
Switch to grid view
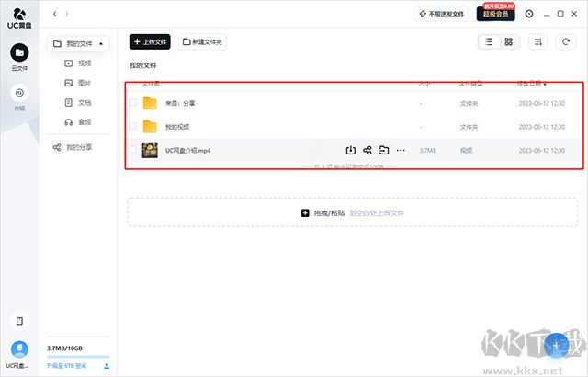(508, 41)
